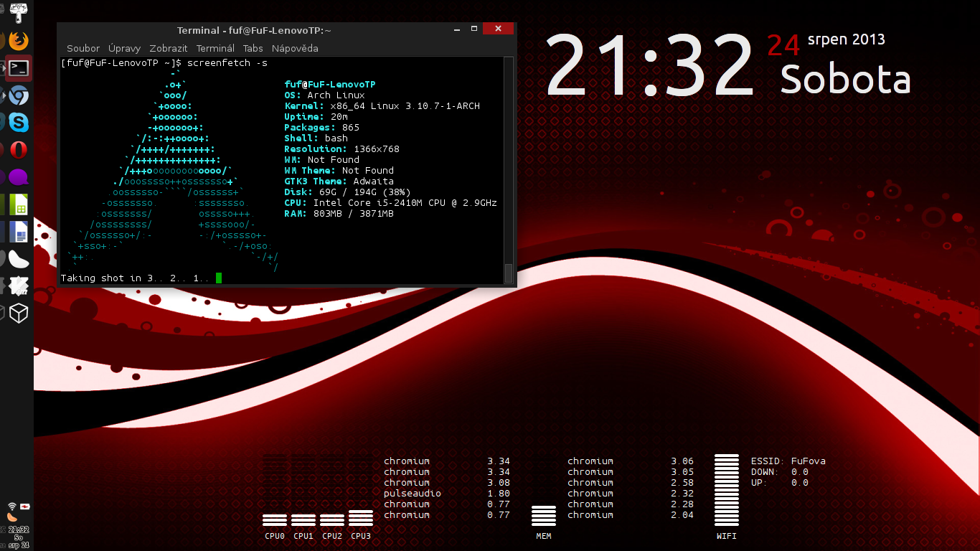
Task: Click 'Taking shot in 3.. 2.. 1..' text
Action: (136, 278)
